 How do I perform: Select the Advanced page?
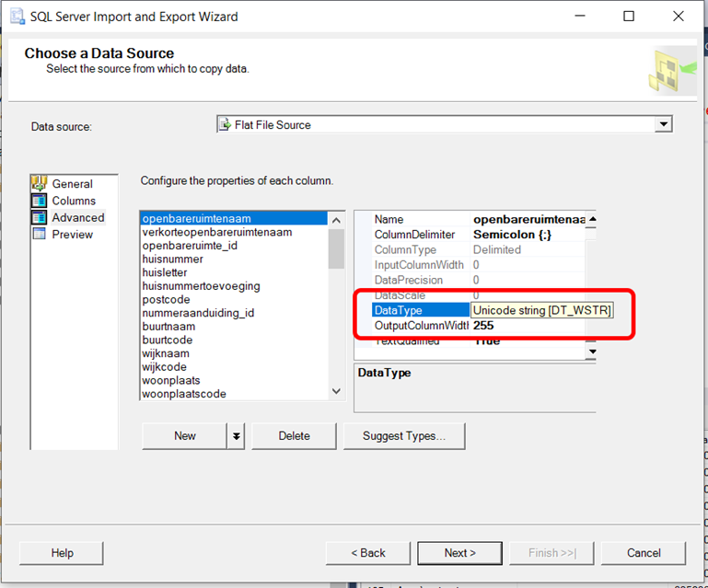coord(77,217)
